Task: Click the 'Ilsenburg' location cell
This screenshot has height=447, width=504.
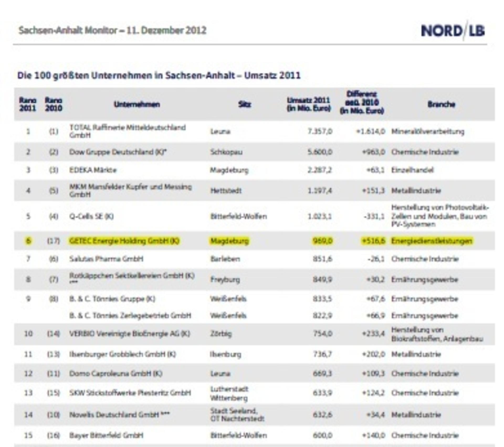Action: [225, 354]
